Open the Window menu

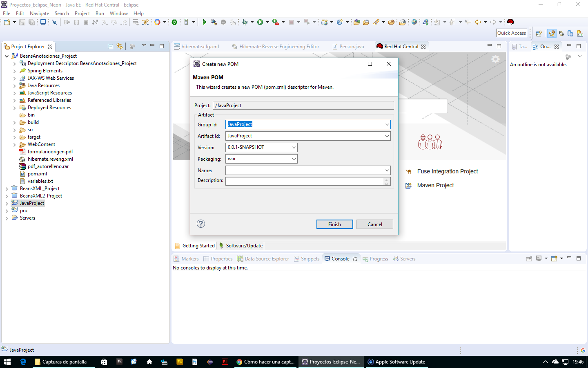118,13
